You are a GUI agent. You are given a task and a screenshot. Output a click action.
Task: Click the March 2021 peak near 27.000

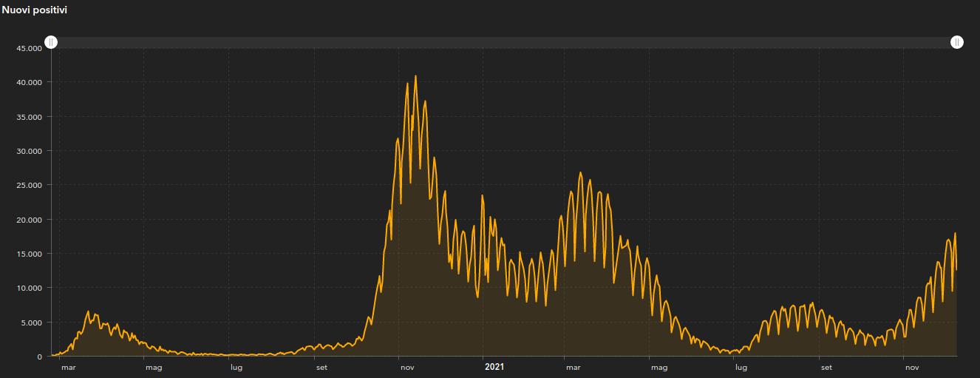point(580,173)
